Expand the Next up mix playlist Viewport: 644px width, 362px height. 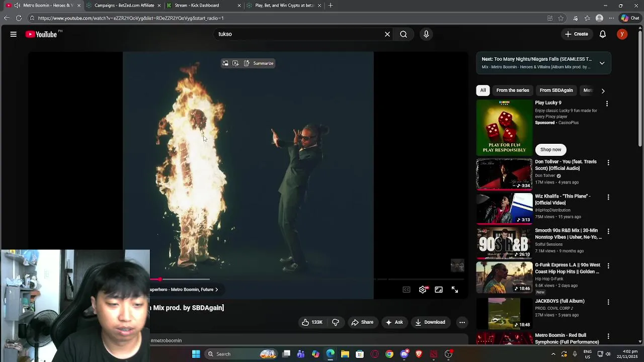pyautogui.click(x=602, y=63)
